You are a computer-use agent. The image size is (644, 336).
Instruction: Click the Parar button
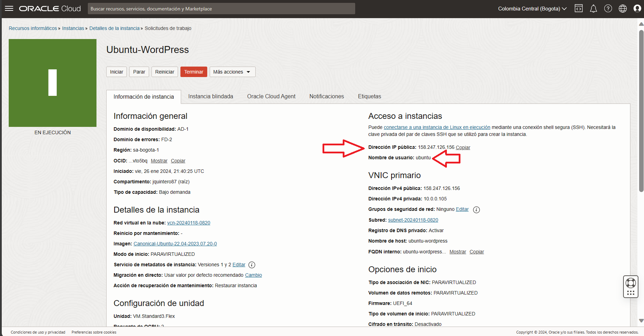pos(139,72)
